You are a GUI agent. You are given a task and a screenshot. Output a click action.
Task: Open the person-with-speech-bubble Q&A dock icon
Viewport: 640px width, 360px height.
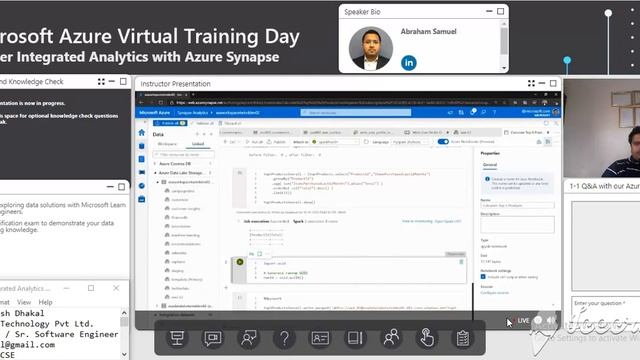[248, 338]
